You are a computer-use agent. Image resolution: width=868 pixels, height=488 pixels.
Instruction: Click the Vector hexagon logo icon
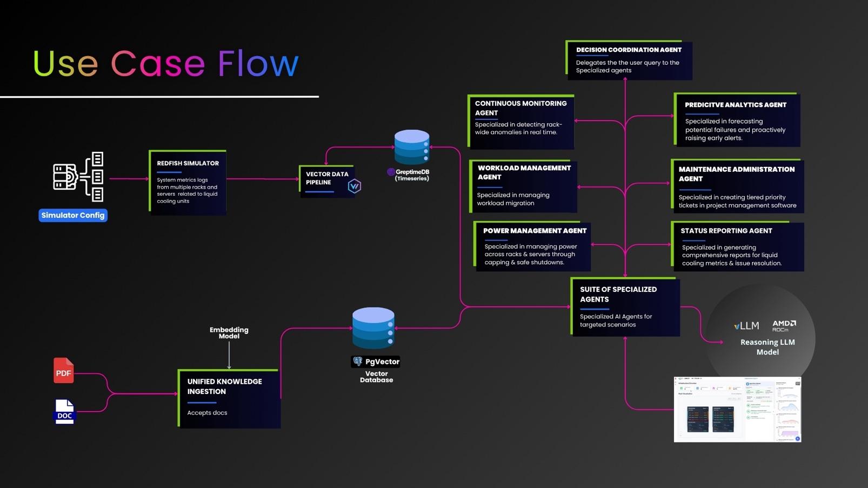pos(355,186)
